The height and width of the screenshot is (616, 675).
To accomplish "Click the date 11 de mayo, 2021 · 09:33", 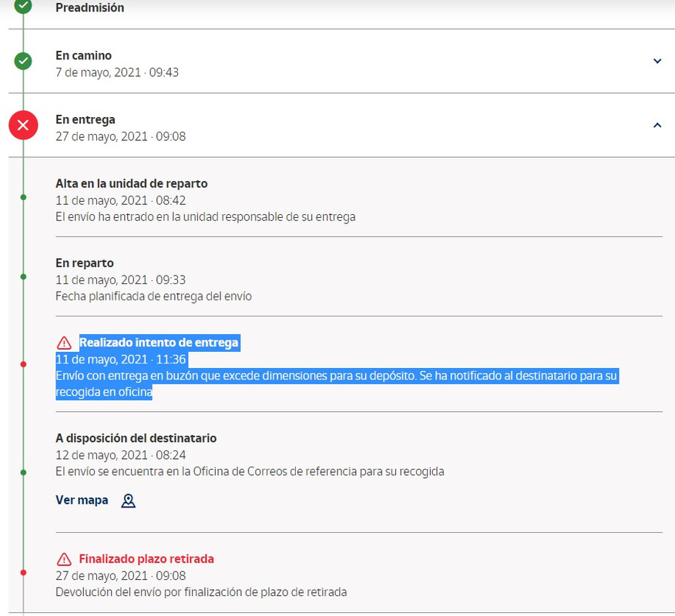I will [120, 280].
